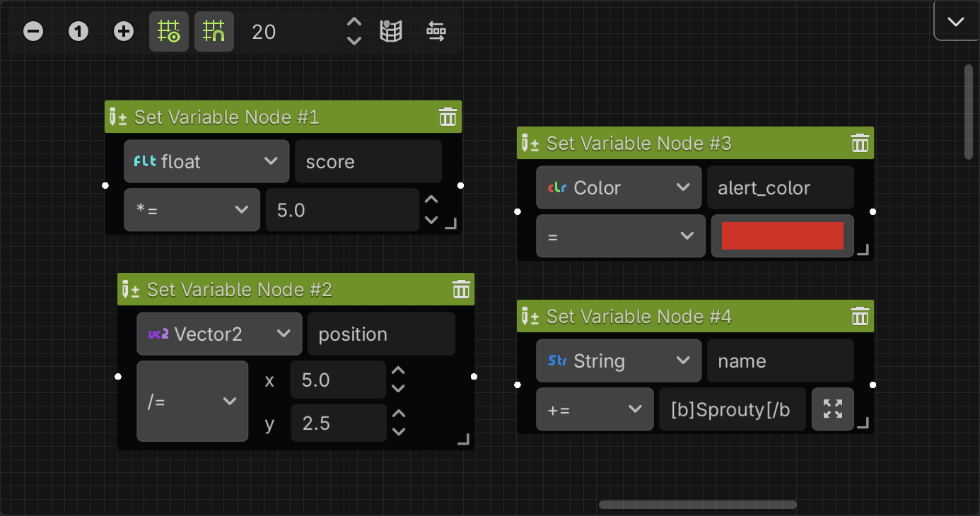Click the zoom in icon

coord(123,31)
